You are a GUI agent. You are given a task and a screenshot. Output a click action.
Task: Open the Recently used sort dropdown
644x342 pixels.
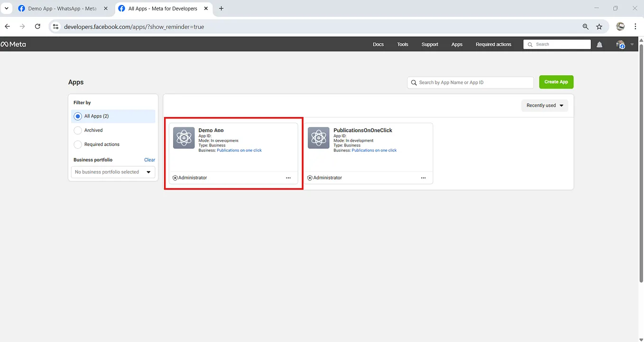(544, 105)
